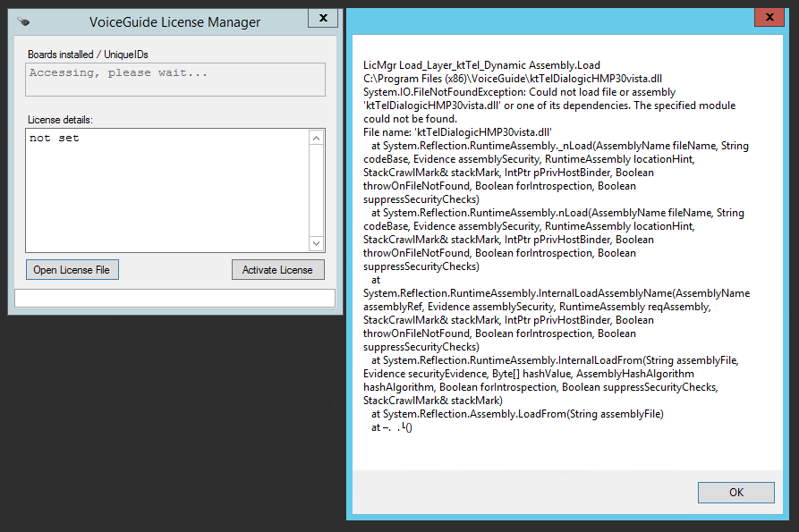Click the 'at System.Reflection.RuntimeAssembly.InternalLoadFrom' line
This screenshot has height=532, width=799.
(x=555, y=360)
